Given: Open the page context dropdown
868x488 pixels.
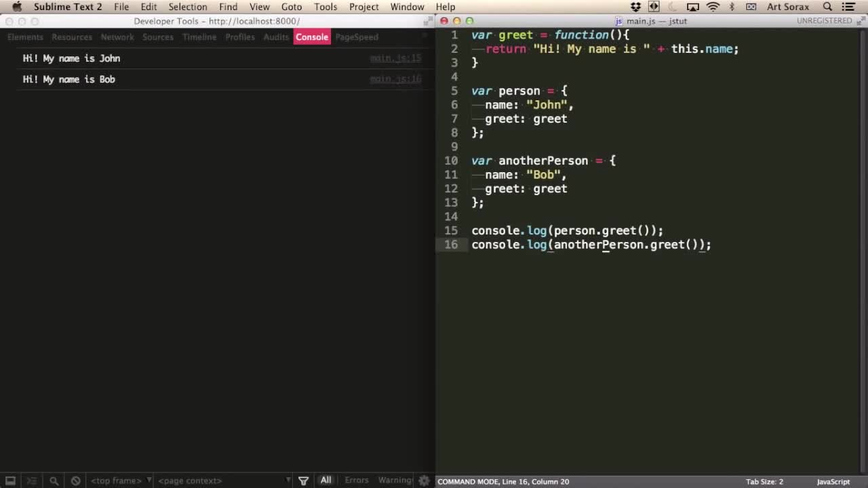Looking at the screenshot, I should 224,481.
